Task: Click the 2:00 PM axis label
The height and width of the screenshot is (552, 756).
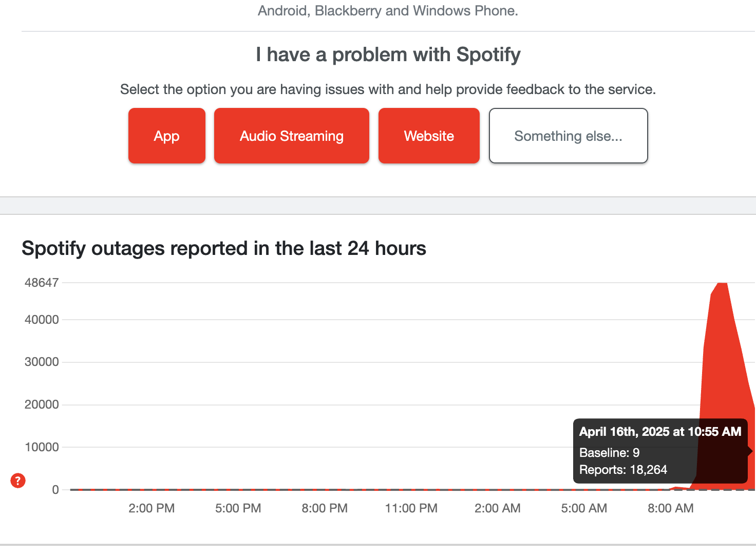Action: click(x=151, y=508)
